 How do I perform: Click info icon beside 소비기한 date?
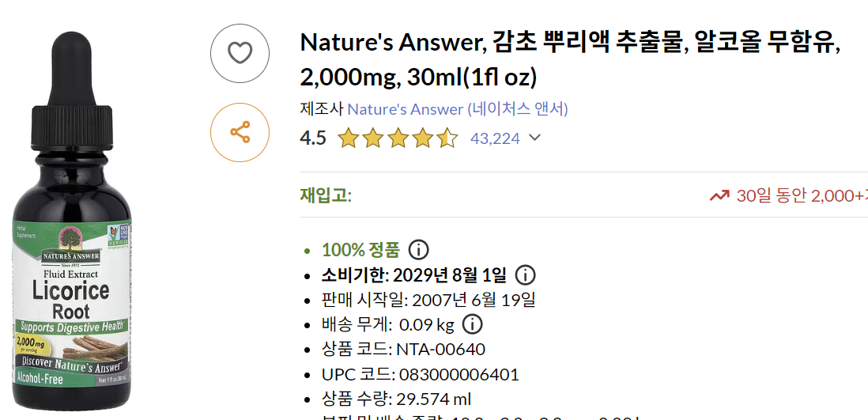tap(525, 275)
